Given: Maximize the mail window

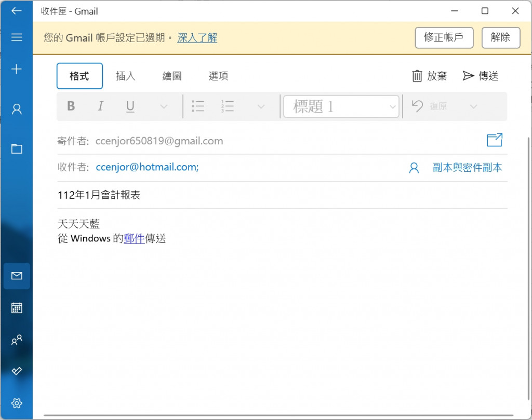Looking at the screenshot, I should tap(485, 11).
